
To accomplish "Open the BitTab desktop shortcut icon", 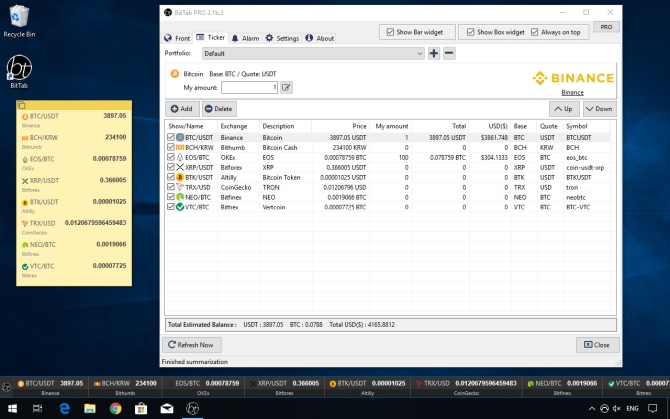I will pyautogui.click(x=19, y=71).
